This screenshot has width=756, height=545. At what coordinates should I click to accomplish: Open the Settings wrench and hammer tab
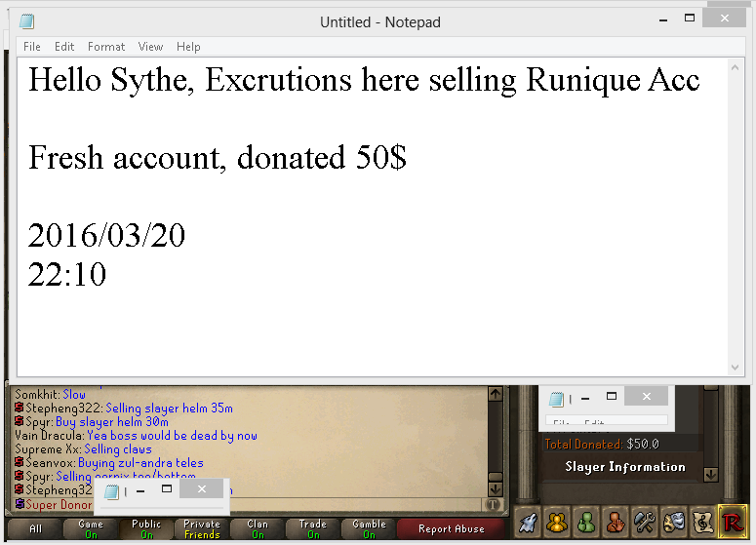645,523
